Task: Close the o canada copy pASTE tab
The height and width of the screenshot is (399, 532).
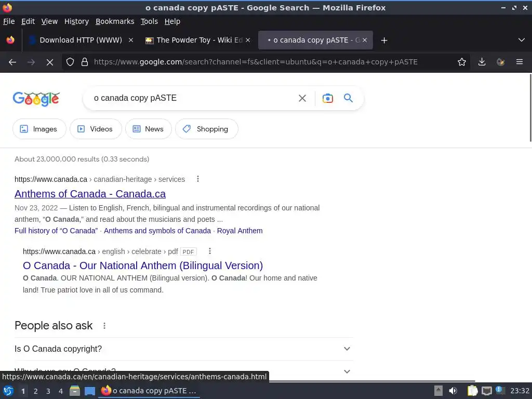Action: pyautogui.click(x=364, y=40)
